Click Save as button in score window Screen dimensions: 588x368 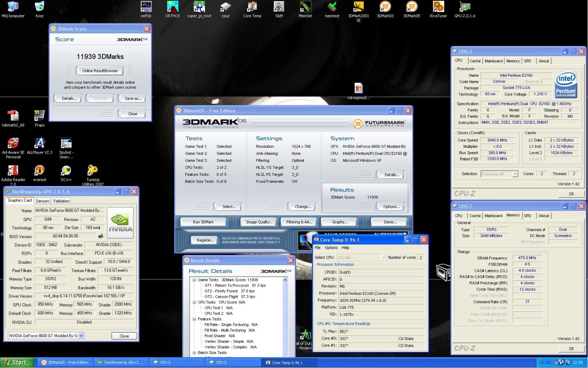click(133, 98)
